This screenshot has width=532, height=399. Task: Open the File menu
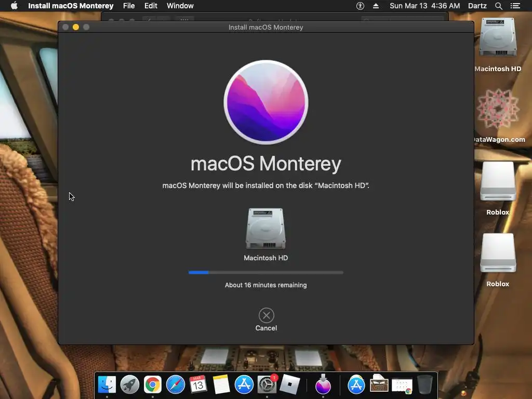pyautogui.click(x=129, y=6)
